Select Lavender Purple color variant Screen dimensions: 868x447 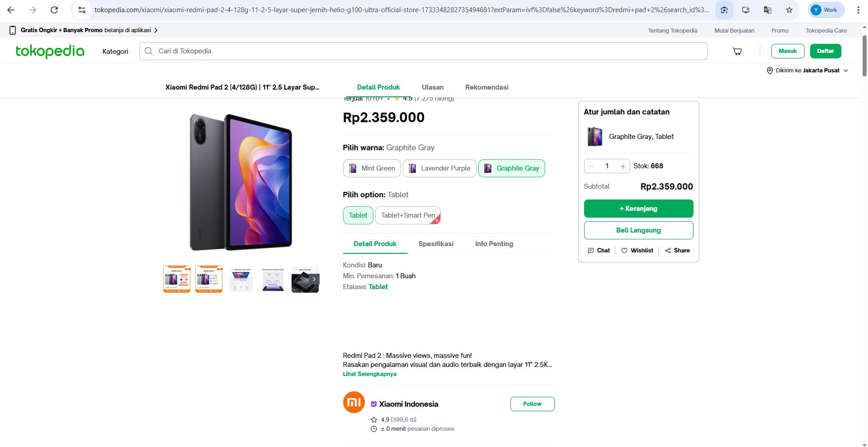pyautogui.click(x=439, y=168)
